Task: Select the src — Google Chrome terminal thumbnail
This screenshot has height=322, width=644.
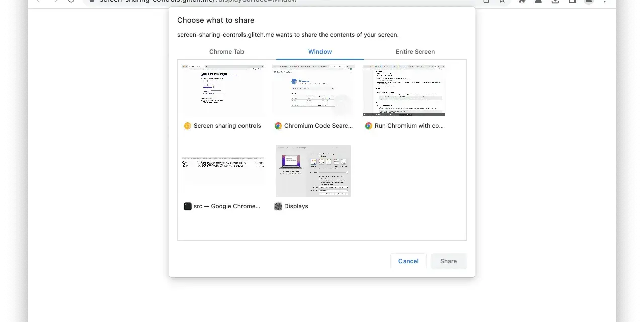Action: 223,171
